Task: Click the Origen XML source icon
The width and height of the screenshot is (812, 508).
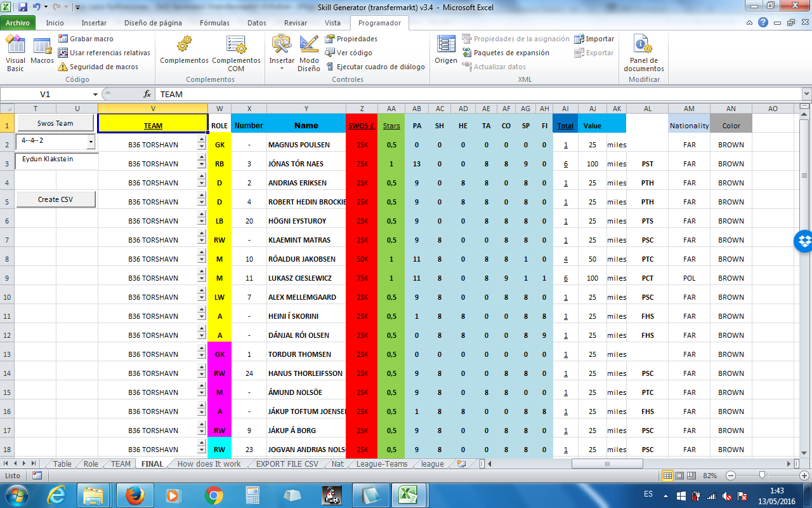Action: pyautogui.click(x=446, y=51)
